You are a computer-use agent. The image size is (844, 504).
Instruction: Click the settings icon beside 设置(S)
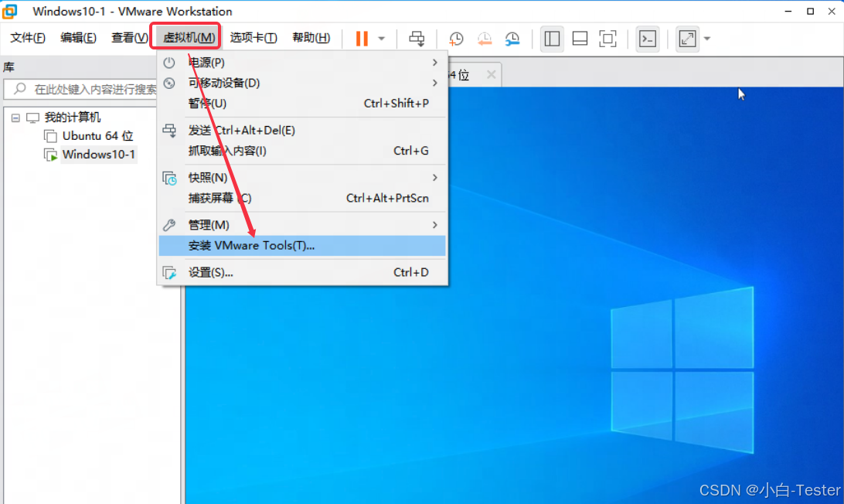[x=169, y=273]
